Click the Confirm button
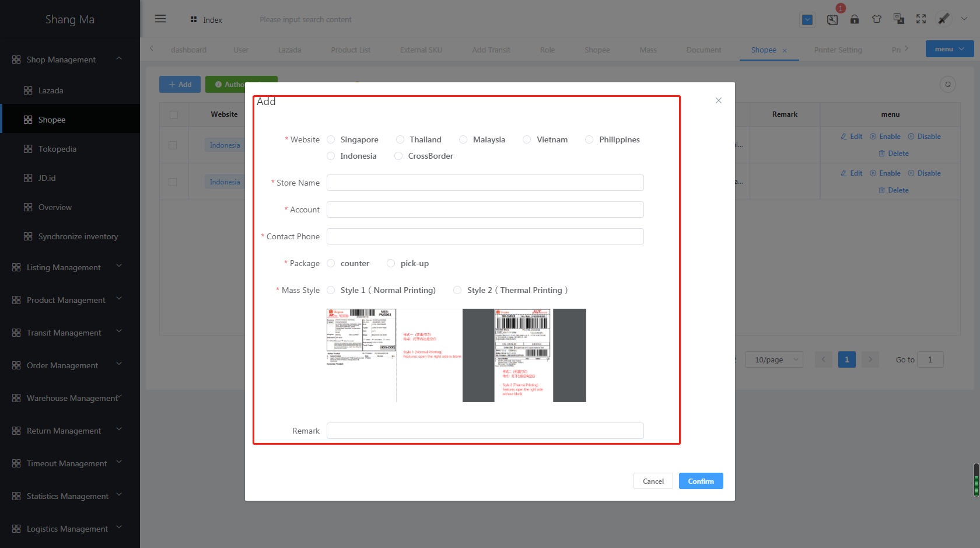Image resolution: width=980 pixels, height=548 pixels. pos(701,481)
